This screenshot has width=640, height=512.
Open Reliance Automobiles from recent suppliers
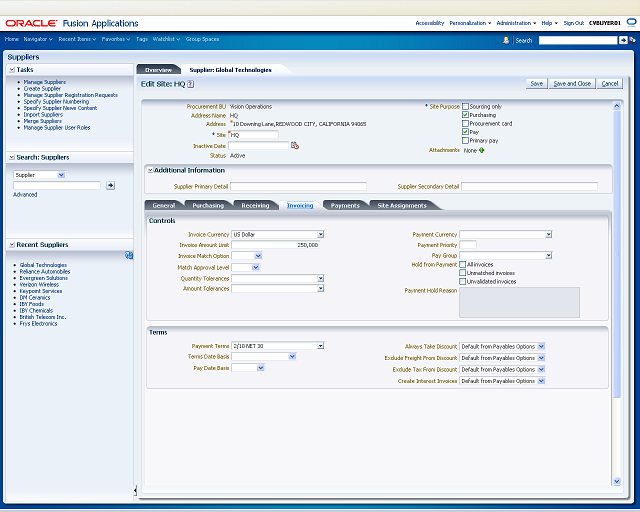45,272
